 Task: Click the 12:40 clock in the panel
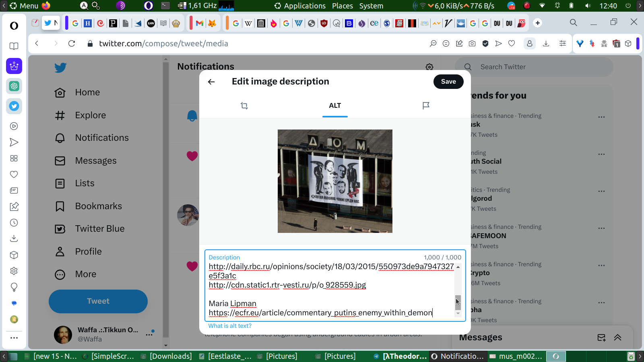click(x=608, y=6)
